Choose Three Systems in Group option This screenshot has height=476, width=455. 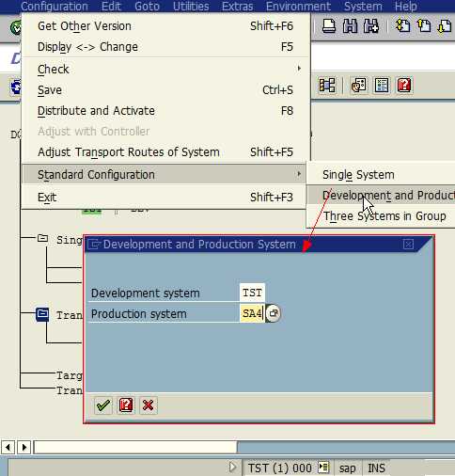pos(381,216)
